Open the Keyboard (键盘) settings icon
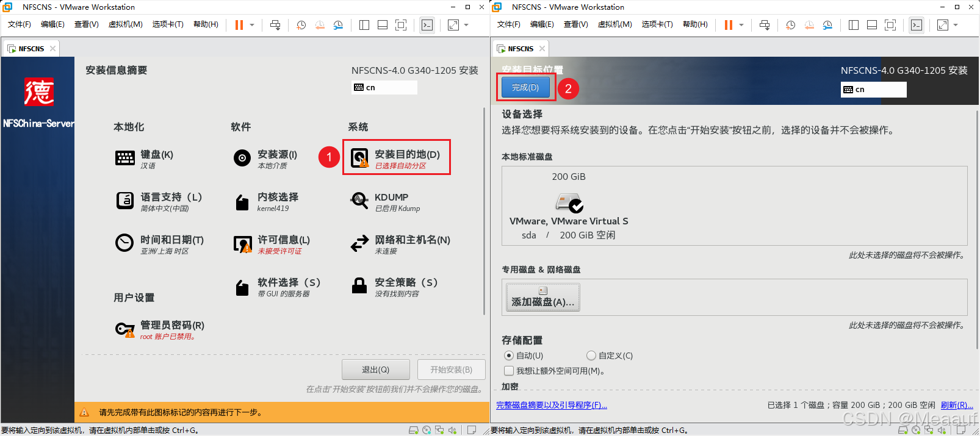 coord(125,159)
